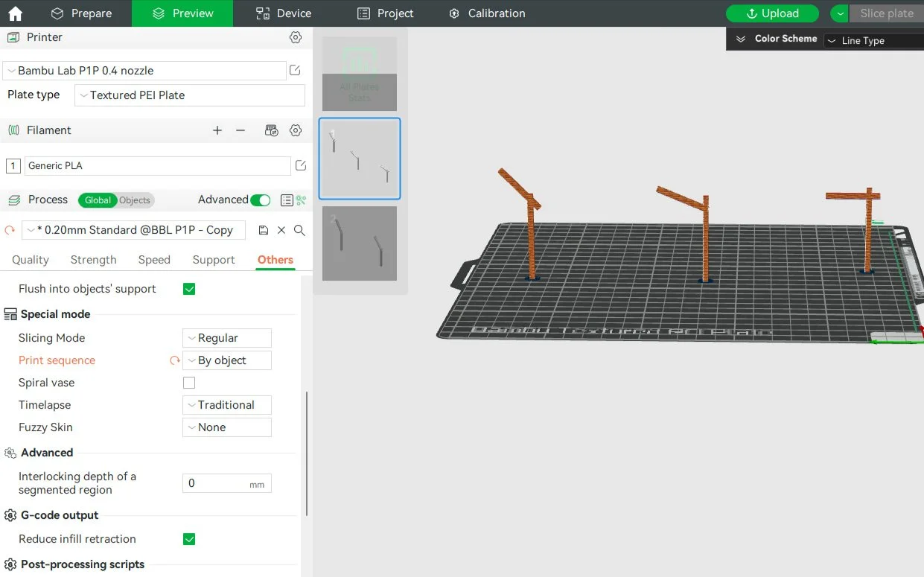Turn off the Advanced toggle switch
924x577 pixels.
pos(261,200)
